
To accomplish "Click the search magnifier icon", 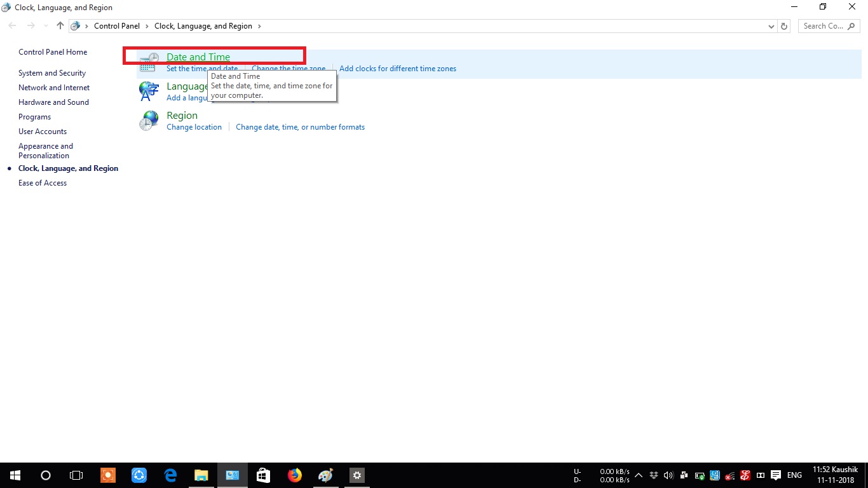I will (x=852, y=26).
